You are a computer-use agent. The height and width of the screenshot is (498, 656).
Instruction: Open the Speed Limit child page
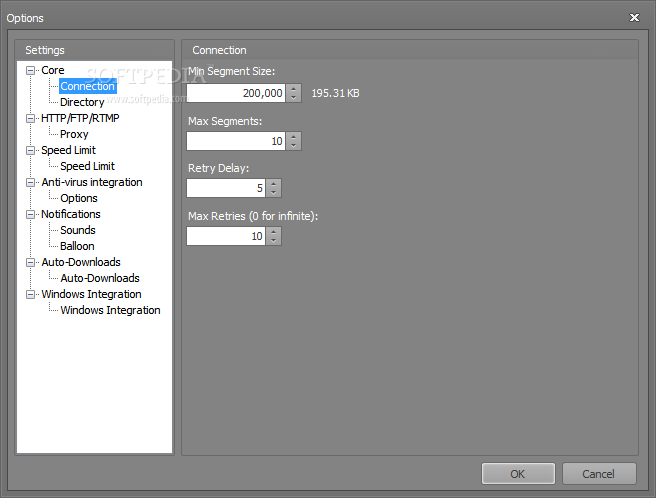click(87, 166)
